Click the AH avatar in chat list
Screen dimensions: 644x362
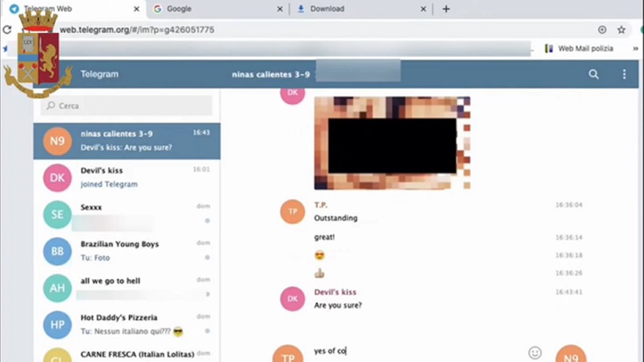[x=57, y=288]
